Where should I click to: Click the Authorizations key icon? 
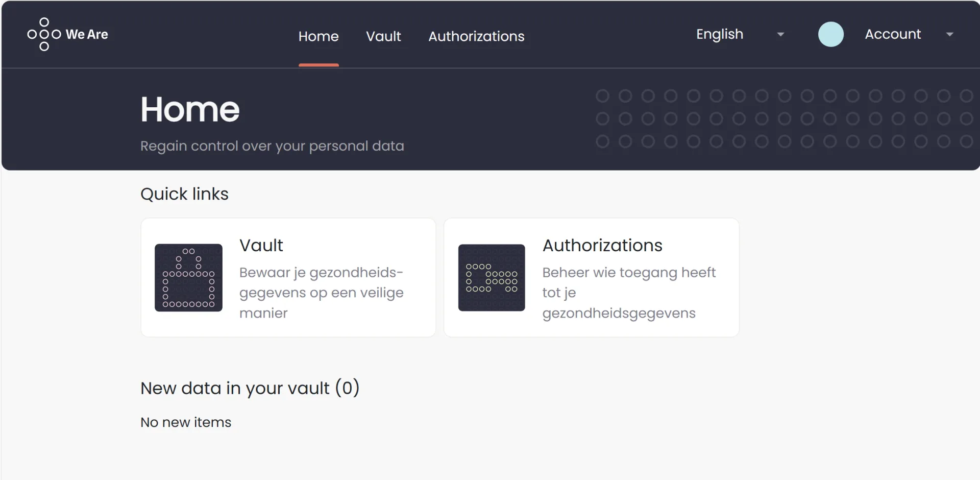click(492, 278)
